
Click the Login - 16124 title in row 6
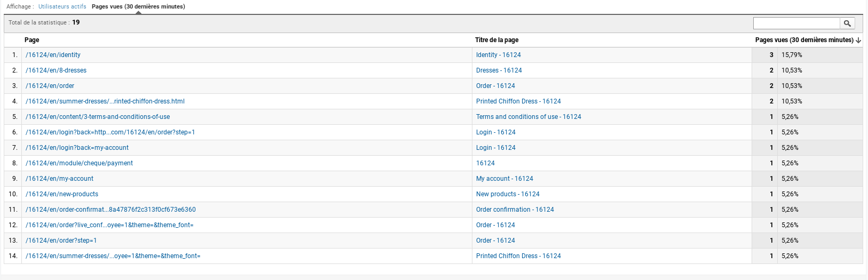pyautogui.click(x=496, y=132)
